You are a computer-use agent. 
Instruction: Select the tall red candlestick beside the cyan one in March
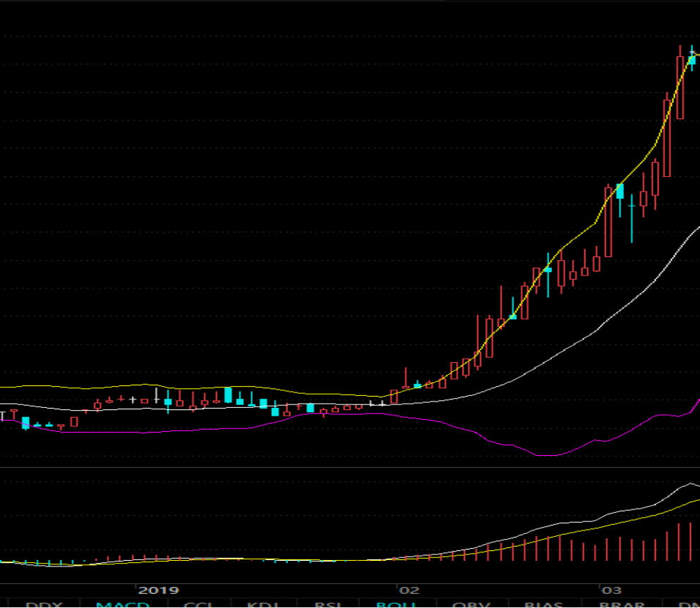(608, 221)
